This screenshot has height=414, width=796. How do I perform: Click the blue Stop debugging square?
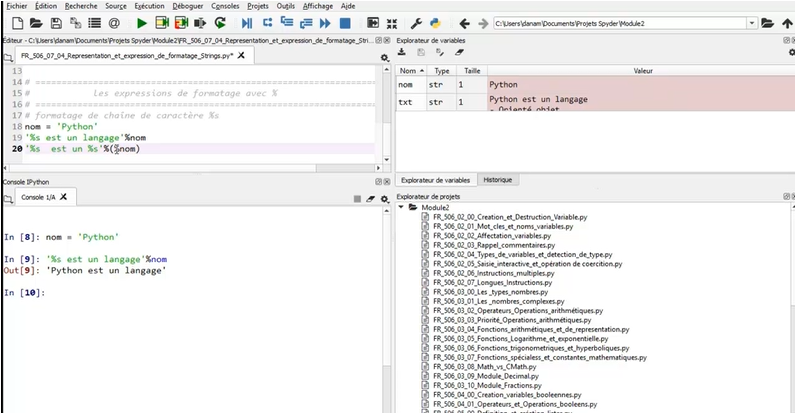click(x=345, y=22)
